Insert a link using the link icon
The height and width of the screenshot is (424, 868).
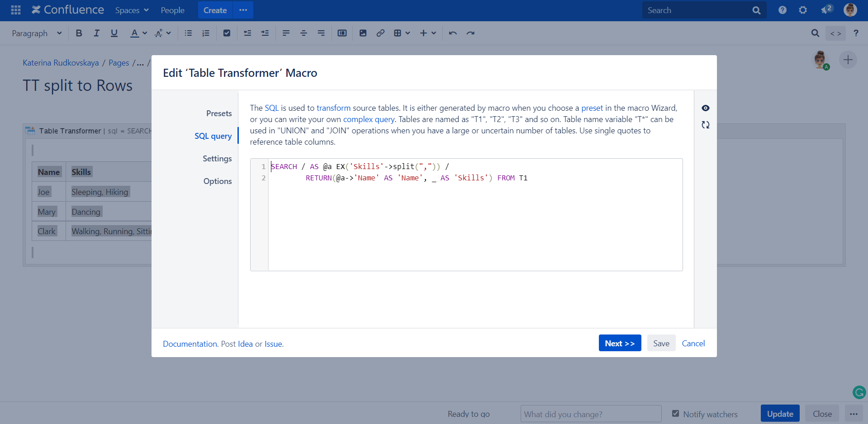pyautogui.click(x=380, y=33)
